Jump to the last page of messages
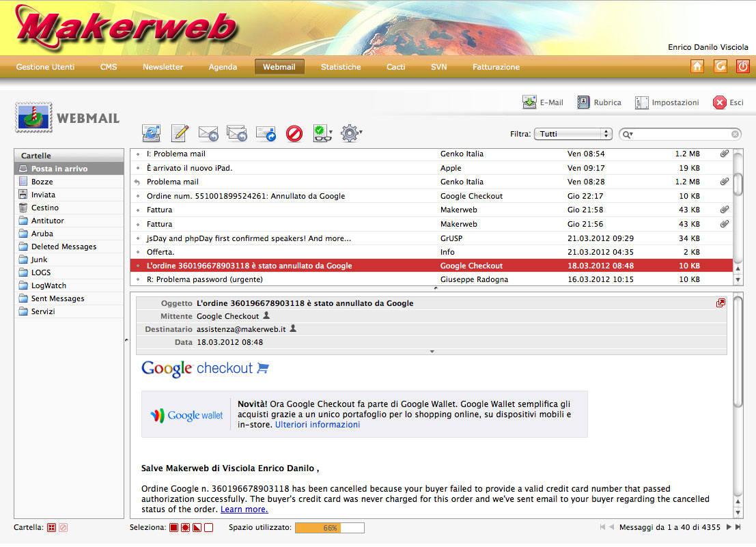The height and width of the screenshot is (547, 756). (738, 527)
